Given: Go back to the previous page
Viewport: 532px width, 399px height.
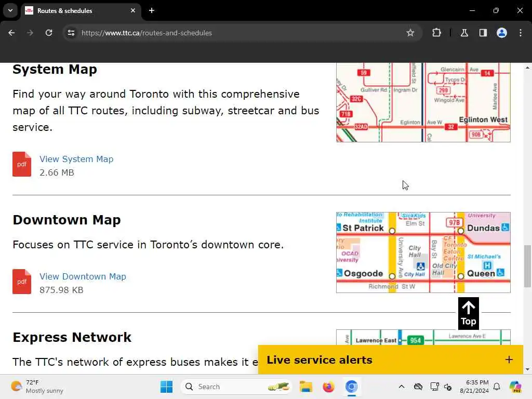Looking at the screenshot, I should click(11, 33).
